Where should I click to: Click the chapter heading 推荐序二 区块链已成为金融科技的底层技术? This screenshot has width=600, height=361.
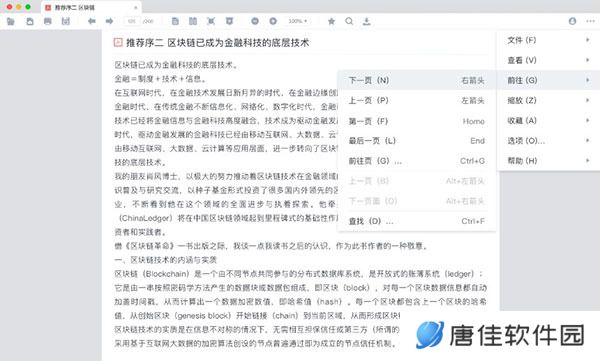[217, 42]
